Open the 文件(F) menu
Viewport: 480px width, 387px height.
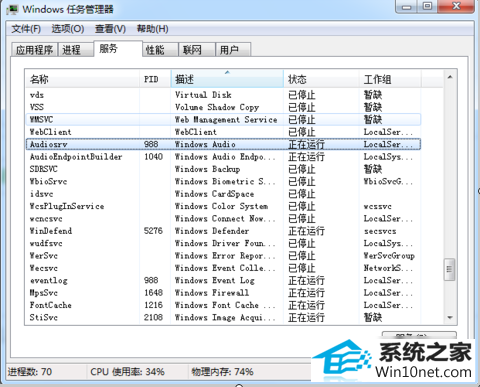[26, 29]
